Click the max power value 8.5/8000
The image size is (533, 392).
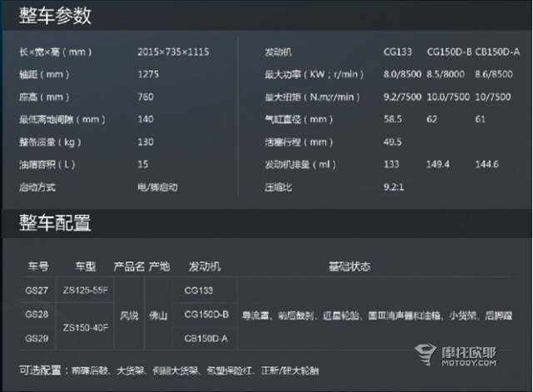tap(446, 74)
